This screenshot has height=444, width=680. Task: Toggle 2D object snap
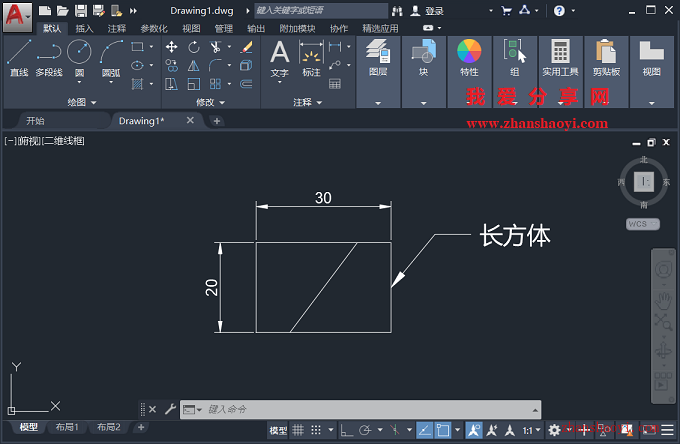(x=443, y=430)
